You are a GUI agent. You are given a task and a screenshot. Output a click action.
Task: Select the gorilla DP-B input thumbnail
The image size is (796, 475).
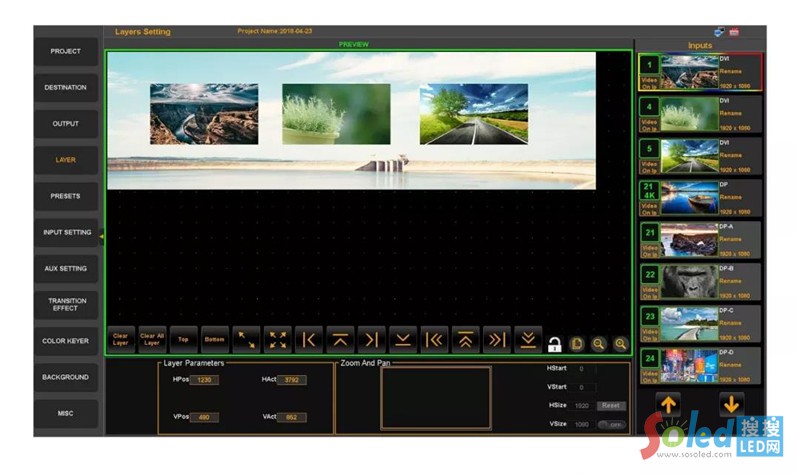[689, 281]
